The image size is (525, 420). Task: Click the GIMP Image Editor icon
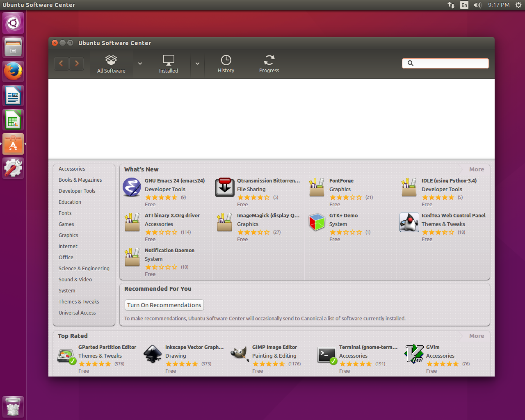240,354
